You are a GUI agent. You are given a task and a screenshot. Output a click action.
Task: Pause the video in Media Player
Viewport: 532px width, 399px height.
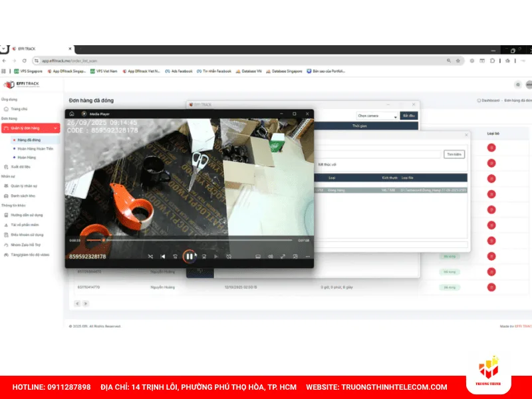coord(190,257)
